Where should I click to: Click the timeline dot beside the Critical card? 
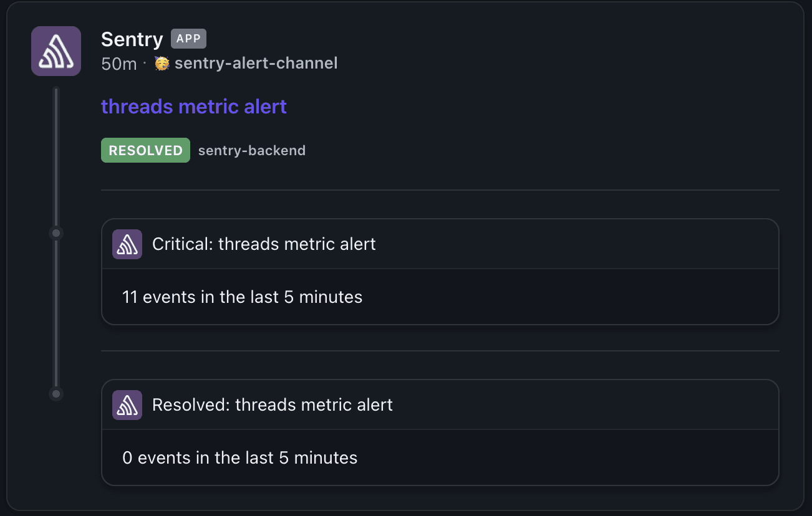pos(56,233)
